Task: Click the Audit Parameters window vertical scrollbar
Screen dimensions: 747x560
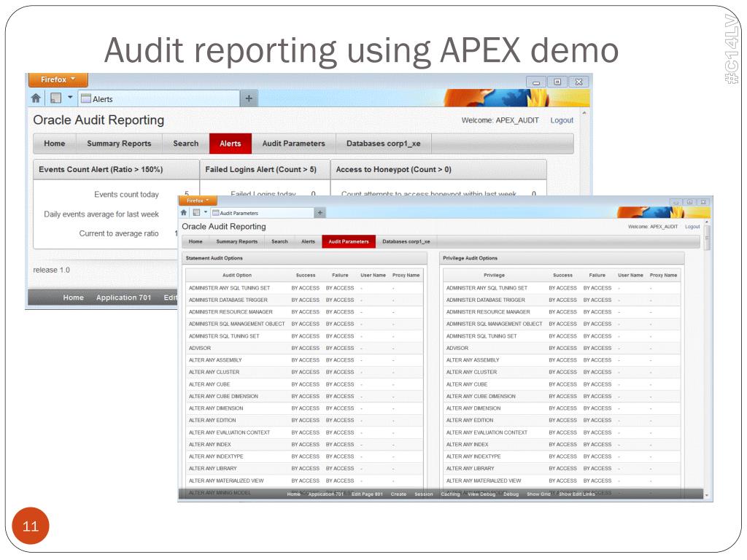Action: (x=707, y=238)
